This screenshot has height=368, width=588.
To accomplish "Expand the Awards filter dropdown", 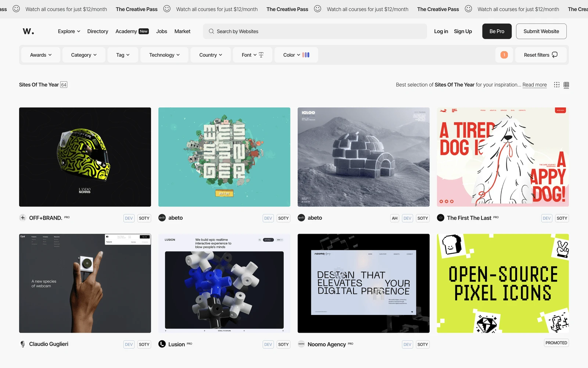I will (x=41, y=55).
